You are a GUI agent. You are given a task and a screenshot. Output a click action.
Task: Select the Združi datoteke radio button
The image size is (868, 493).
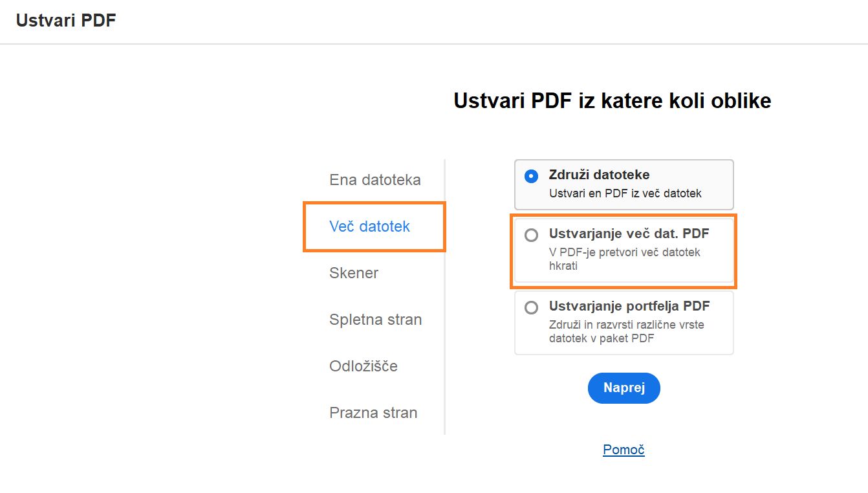click(532, 175)
